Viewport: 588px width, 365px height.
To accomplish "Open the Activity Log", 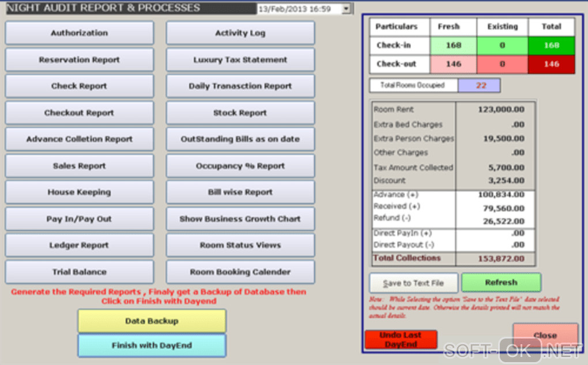I will click(x=240, y=33).
